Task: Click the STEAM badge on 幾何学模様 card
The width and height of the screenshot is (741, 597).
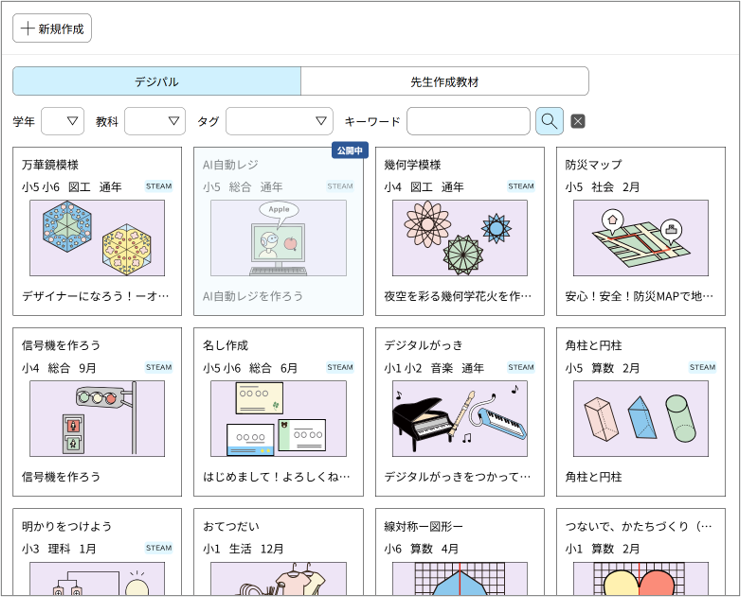Action: pos(521,186)
